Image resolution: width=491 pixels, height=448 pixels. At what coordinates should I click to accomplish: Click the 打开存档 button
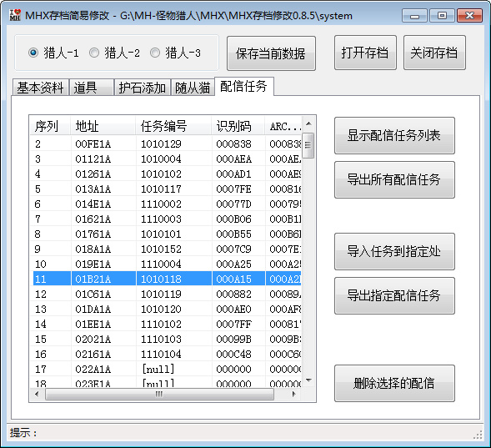[x=365, y=53]
